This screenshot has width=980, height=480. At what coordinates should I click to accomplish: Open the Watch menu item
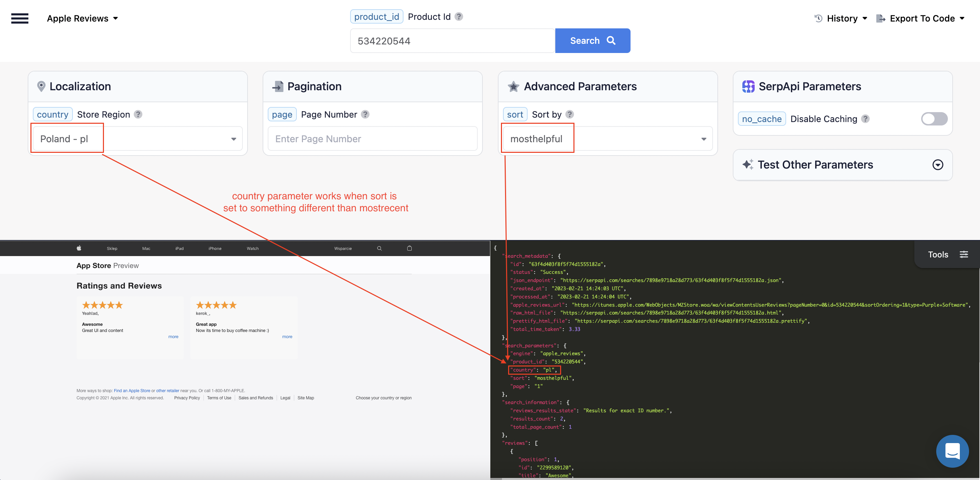253,248
